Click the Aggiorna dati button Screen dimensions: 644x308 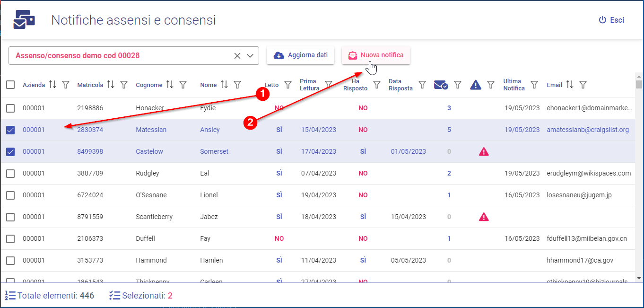tap(301, 55)
